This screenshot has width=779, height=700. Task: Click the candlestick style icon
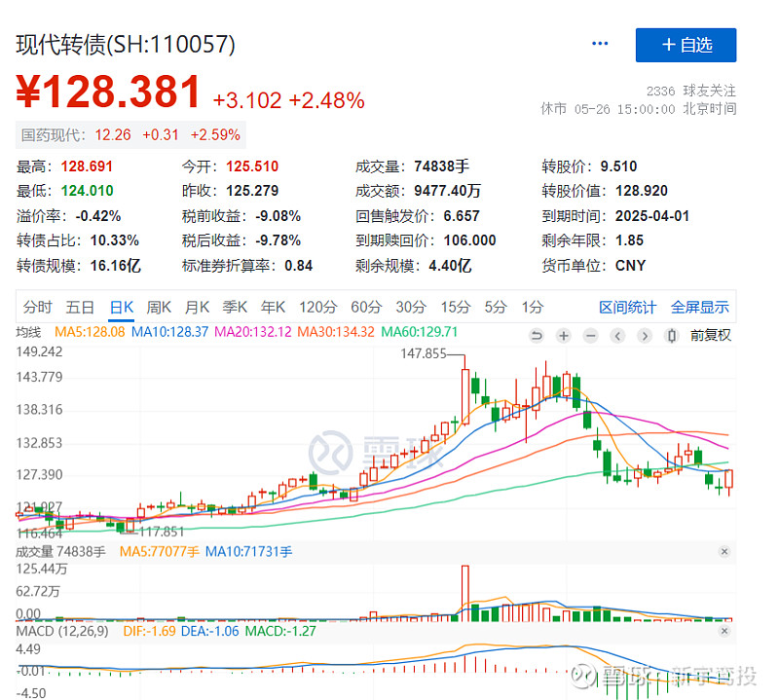[x=671, y=335]
